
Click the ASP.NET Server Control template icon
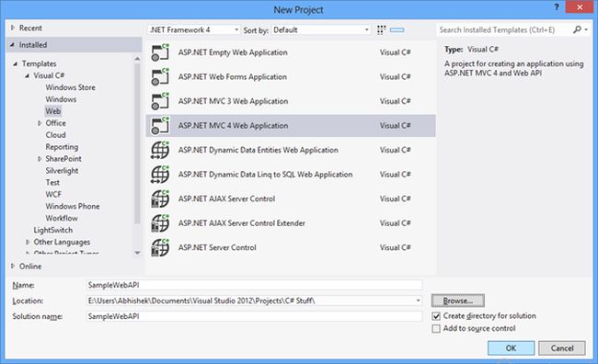tap(160, 248)
